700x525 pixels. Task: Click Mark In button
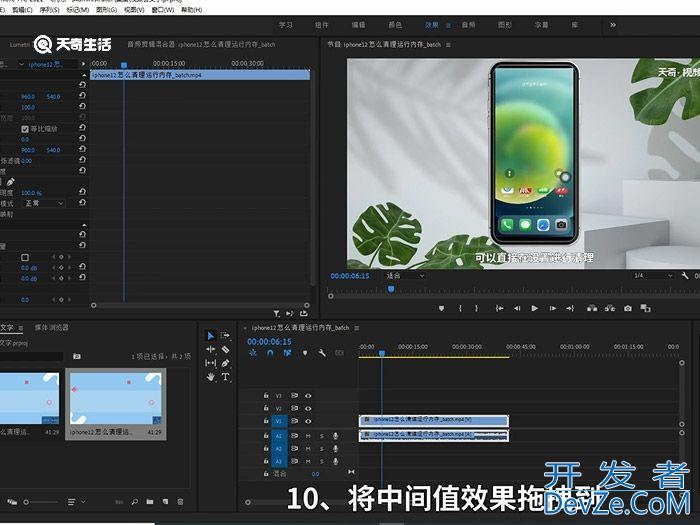click(x=460, y=308)
